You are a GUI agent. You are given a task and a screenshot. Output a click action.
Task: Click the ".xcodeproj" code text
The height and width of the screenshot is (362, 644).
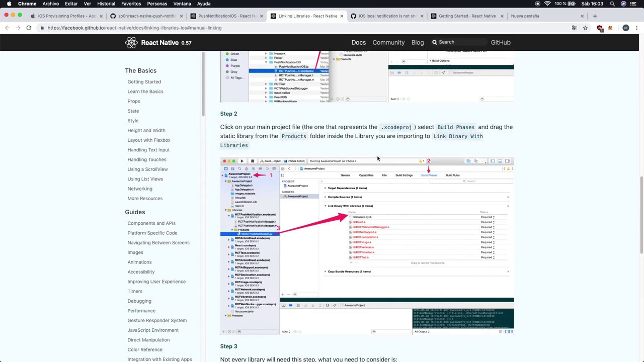coord(396,127)
